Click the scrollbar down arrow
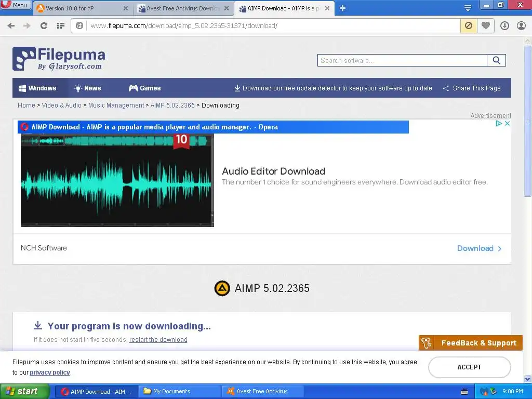The height and width of the screenshot is (399, 532). point(528,379)
